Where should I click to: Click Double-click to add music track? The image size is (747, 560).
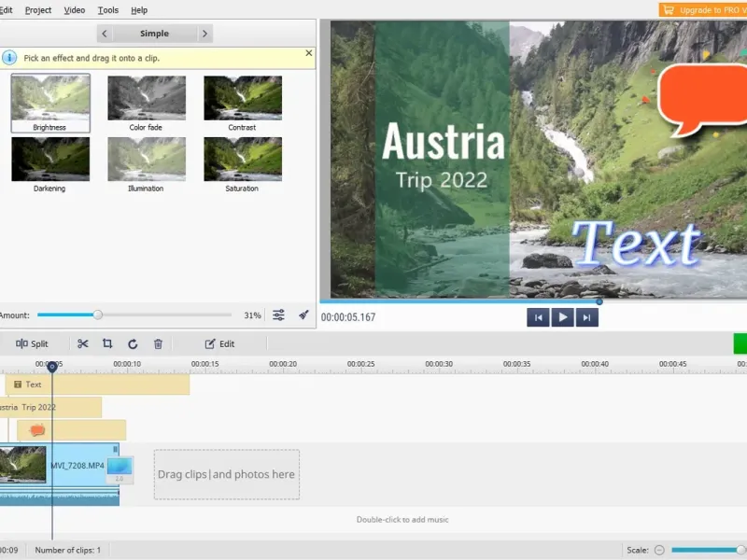402,520
